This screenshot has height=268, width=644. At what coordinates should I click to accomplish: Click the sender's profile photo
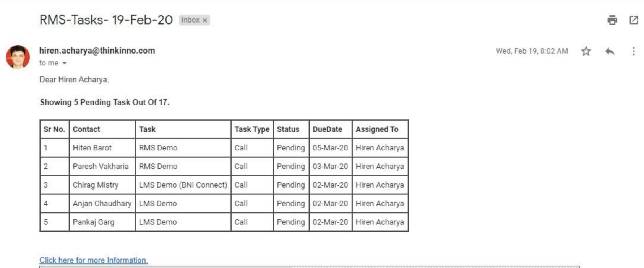tap(18, 57)
